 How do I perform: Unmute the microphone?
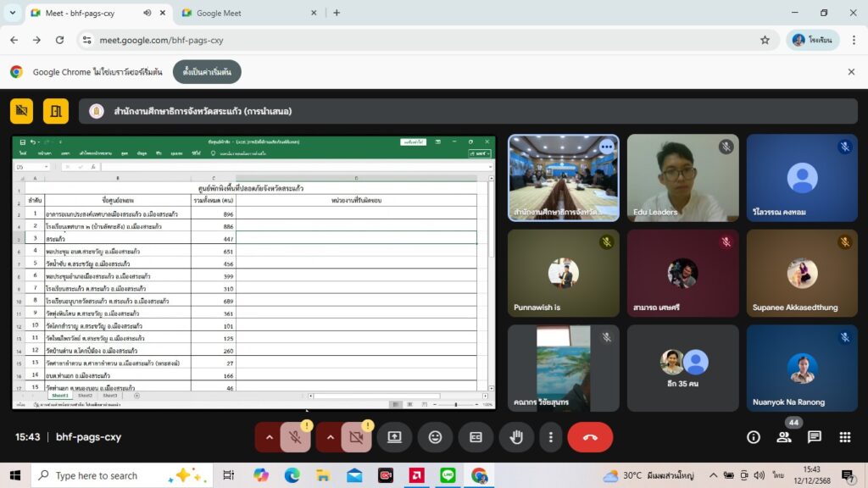(296, 437)
